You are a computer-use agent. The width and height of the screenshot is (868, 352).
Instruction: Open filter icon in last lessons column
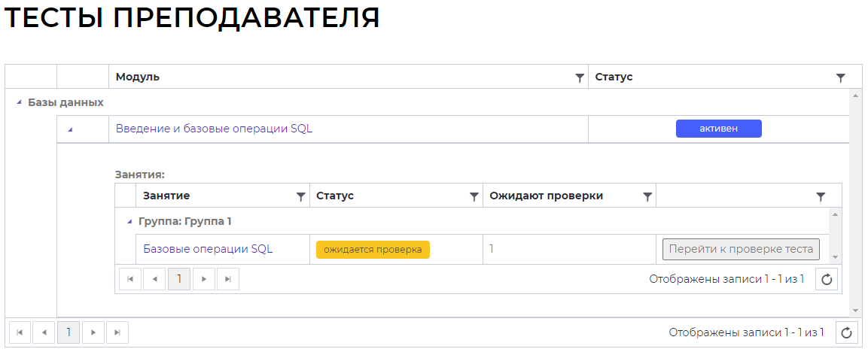(x=821, y=196)
